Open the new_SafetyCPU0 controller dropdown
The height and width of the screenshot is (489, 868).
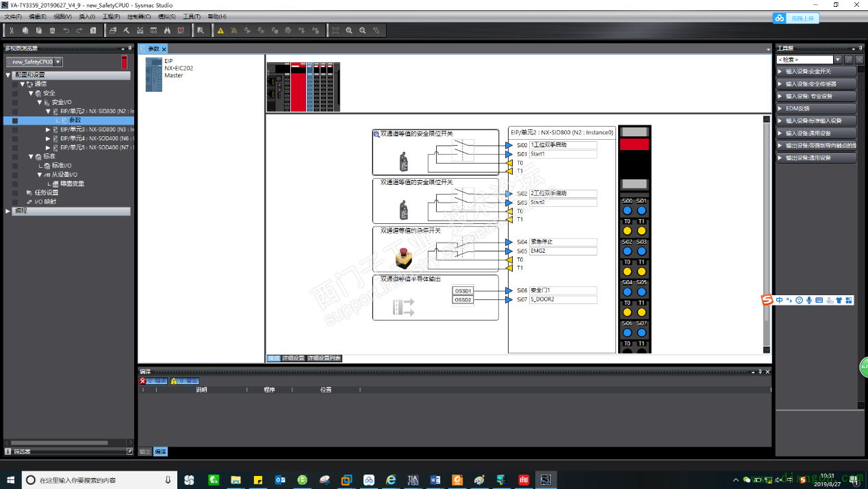click(x=58, y=62)
